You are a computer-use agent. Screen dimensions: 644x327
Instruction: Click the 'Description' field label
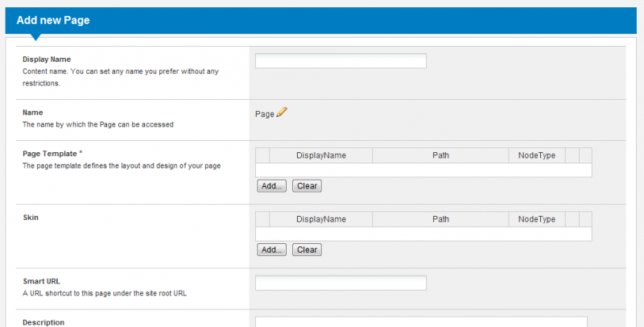(x=43, y=322)
